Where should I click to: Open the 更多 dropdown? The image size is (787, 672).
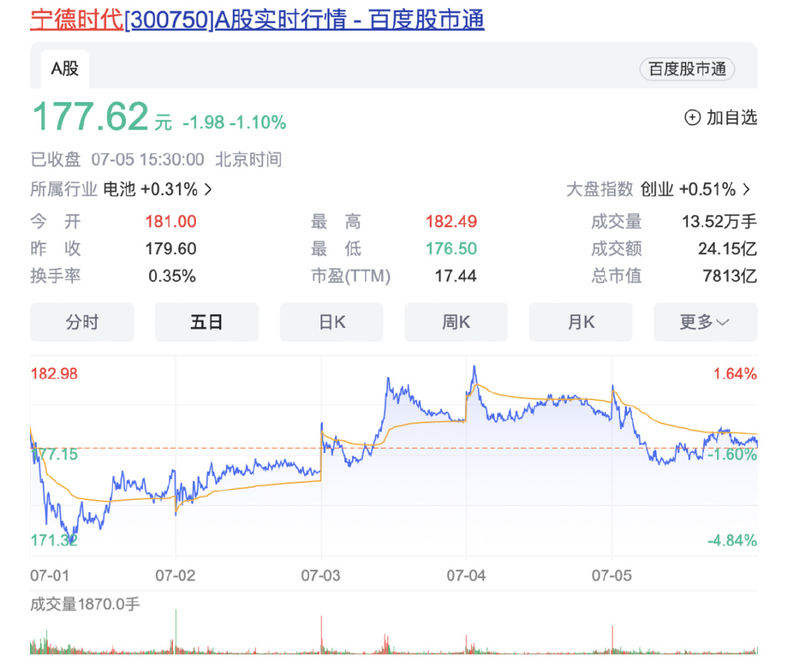pos(706,322)
